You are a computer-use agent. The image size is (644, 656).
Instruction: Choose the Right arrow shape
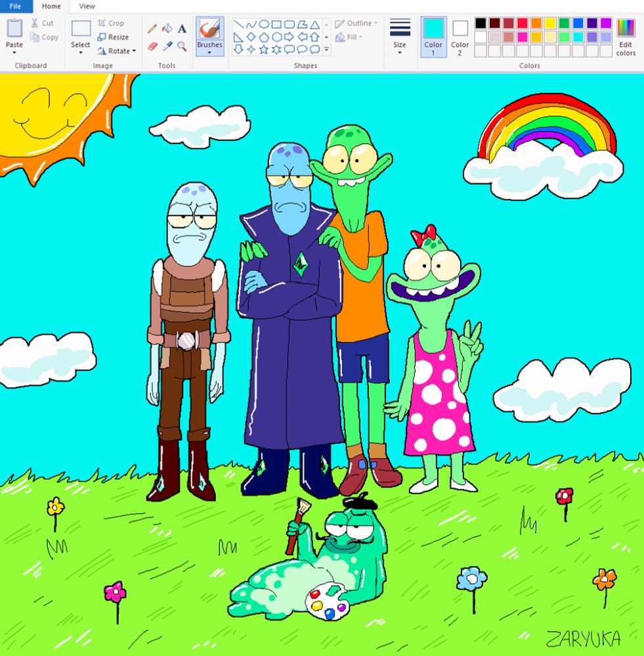pos(290,37)
